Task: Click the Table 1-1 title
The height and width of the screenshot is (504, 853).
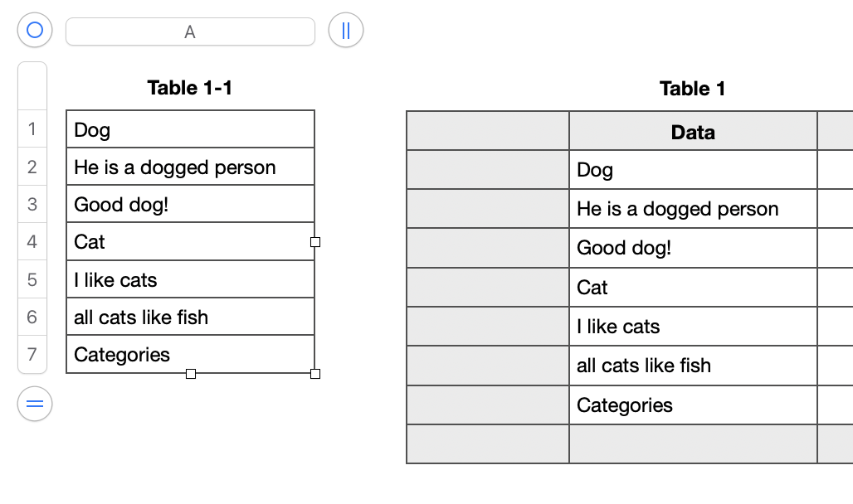Action: [190, 88]
